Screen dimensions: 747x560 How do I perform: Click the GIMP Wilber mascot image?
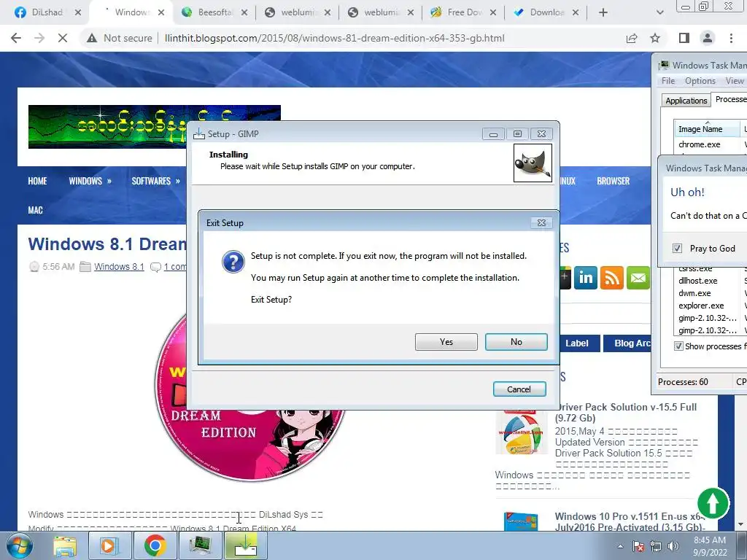533,163
